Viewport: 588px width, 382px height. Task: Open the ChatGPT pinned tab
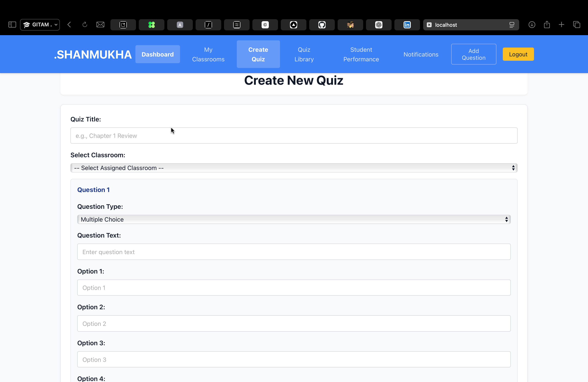coord(378,25)
